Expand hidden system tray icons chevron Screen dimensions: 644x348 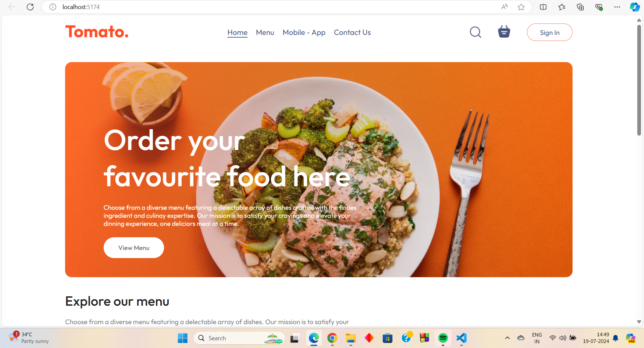(507, 338)
